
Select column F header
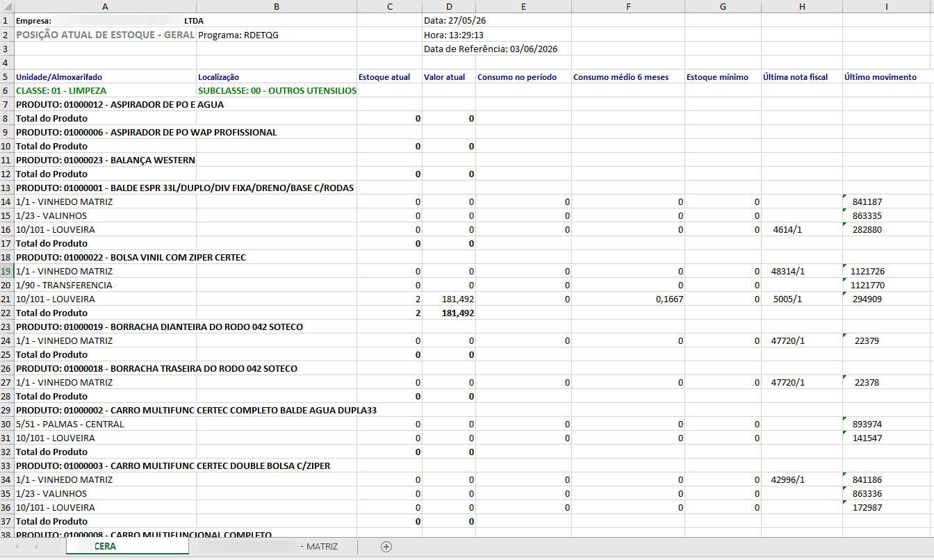(x=628, y=6)
